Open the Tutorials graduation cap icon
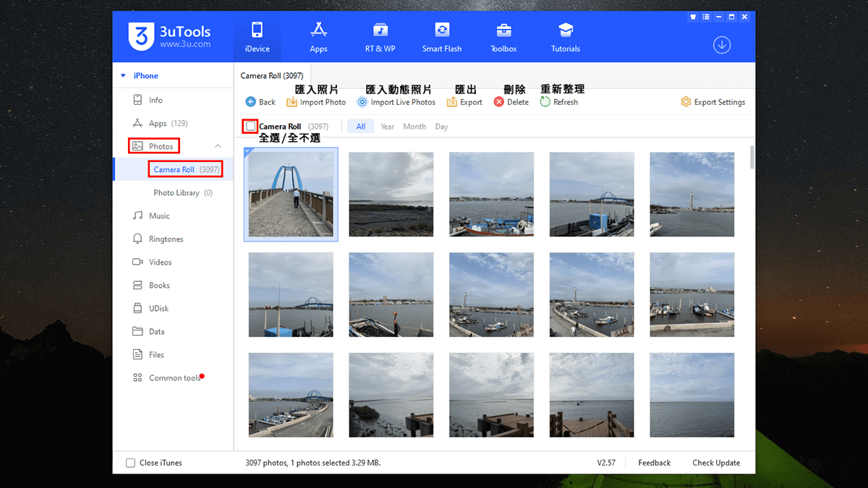 (x=565, y=30)
